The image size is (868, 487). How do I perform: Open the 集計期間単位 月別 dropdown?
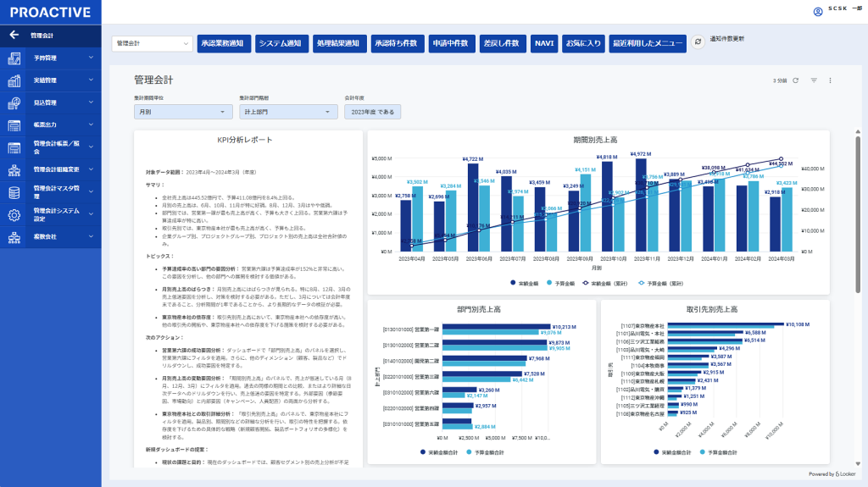pos(182,112)
